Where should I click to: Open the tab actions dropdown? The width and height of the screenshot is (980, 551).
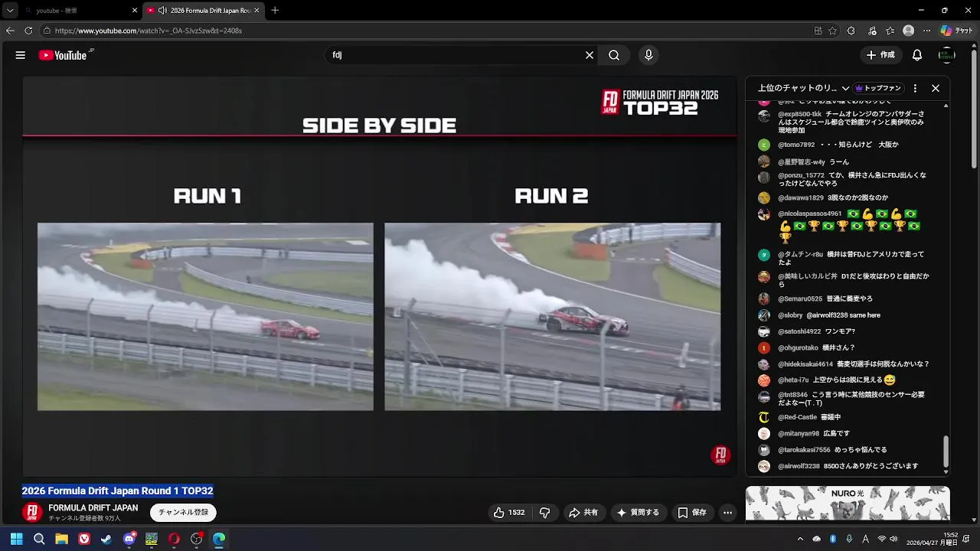[10, 11]
